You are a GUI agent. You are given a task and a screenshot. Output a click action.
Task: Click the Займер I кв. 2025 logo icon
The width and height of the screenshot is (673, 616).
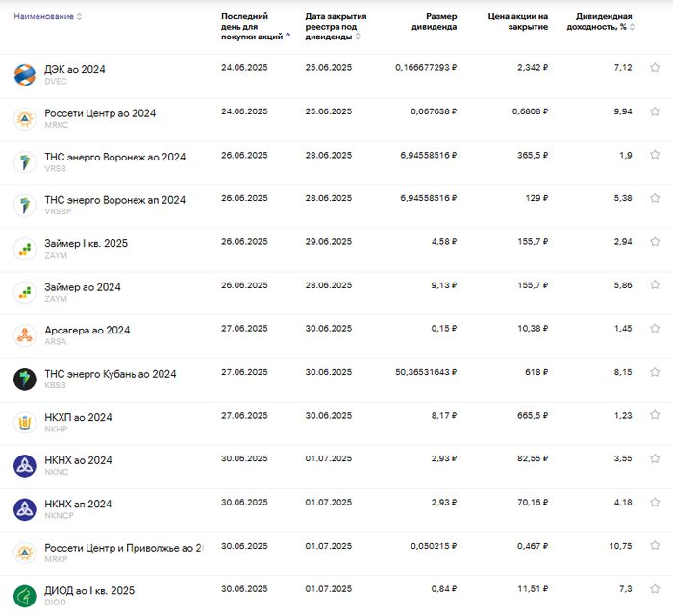point(24,249)
